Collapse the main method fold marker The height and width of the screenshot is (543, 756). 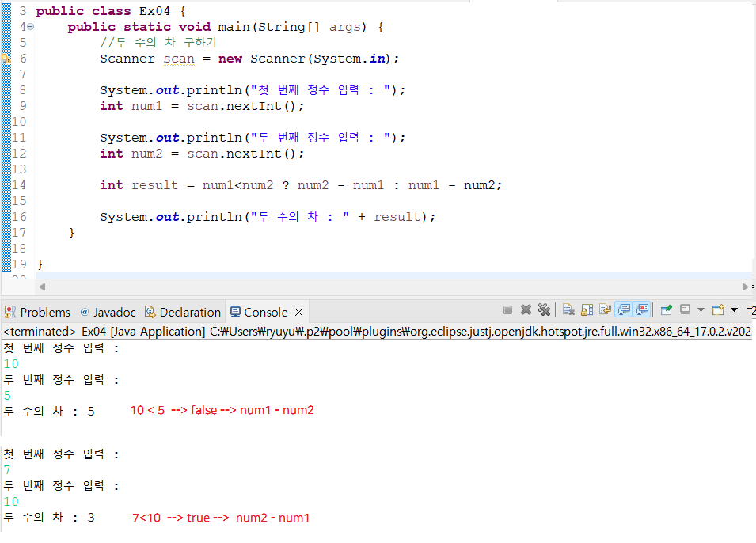point(31,27)
